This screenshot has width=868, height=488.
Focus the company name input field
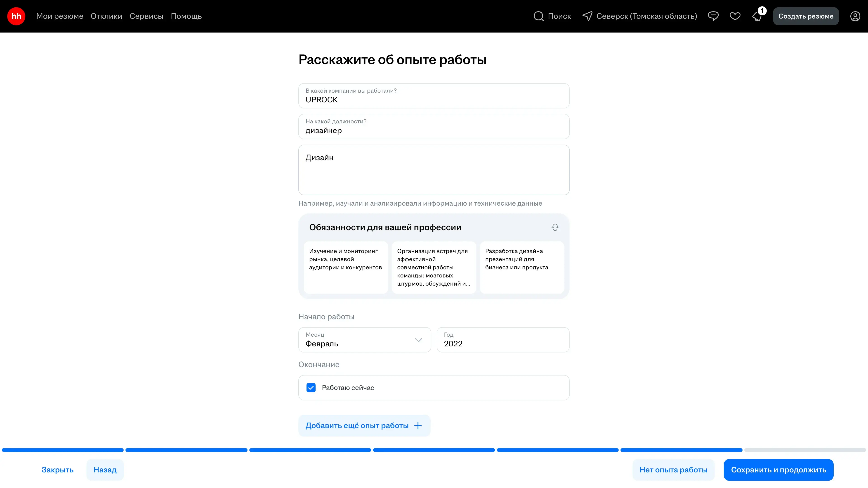click(434, 96)
